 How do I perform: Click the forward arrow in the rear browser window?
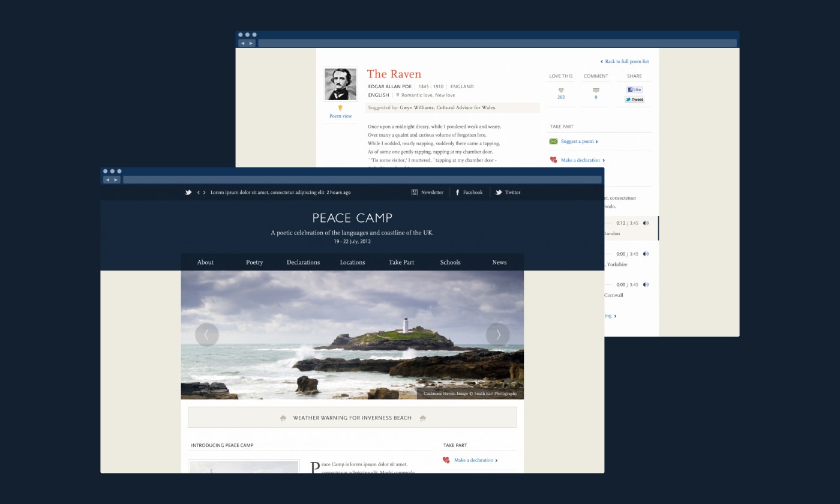click(251, 43)
